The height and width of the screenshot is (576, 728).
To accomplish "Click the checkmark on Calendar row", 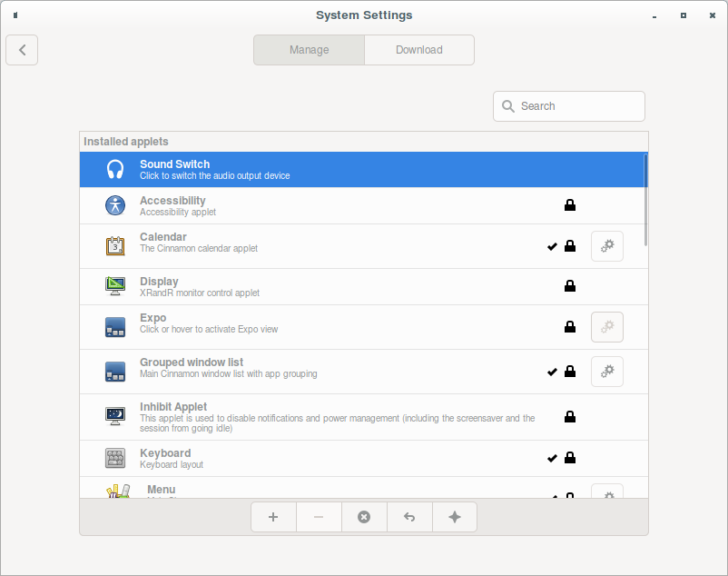I will coord(552,246).
